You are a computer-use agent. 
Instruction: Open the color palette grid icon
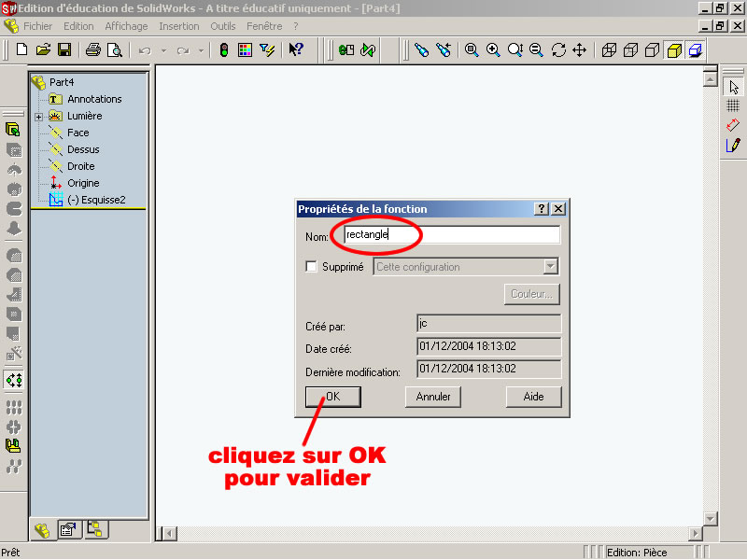[x=245, y=49]
